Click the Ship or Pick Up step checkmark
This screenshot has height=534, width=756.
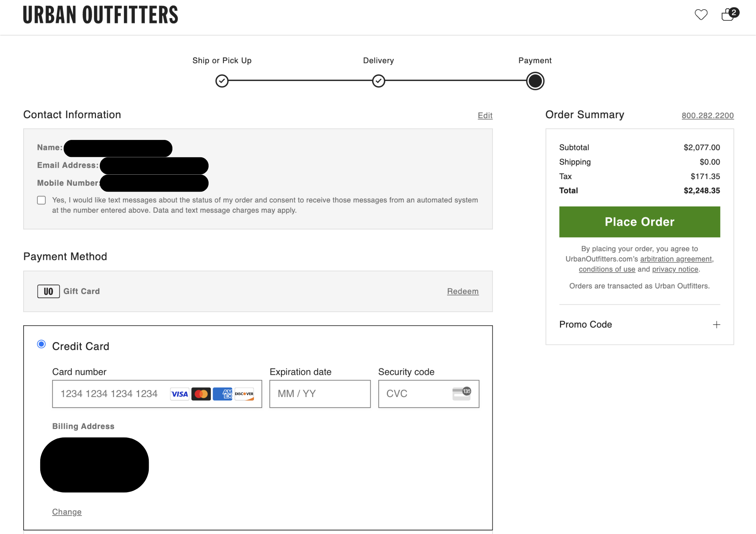[x=222, y=81]
